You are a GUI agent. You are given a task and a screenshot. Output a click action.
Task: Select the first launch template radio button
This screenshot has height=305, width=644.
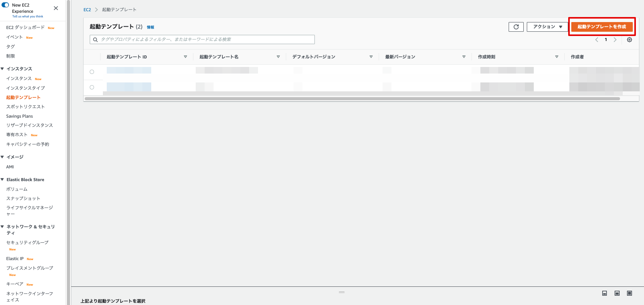pos(92,72)
